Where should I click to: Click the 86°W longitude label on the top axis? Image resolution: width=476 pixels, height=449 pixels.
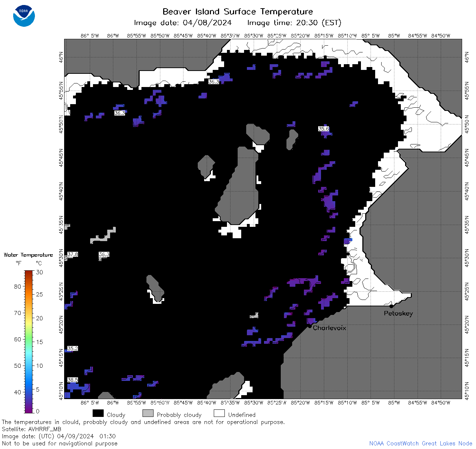click(113, 36)
